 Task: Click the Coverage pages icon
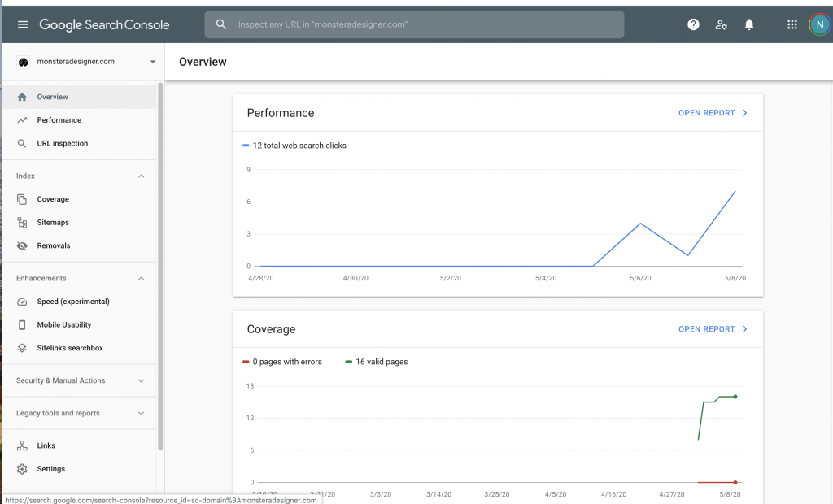22,199
